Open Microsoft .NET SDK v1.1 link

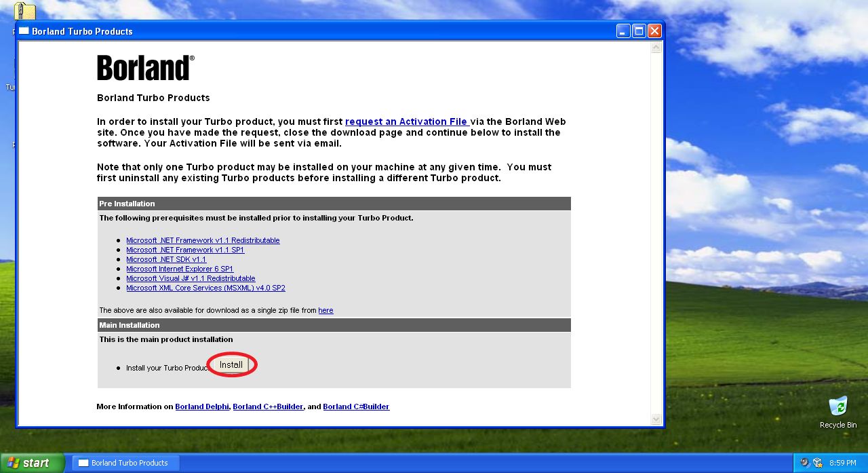coord(166,259)
